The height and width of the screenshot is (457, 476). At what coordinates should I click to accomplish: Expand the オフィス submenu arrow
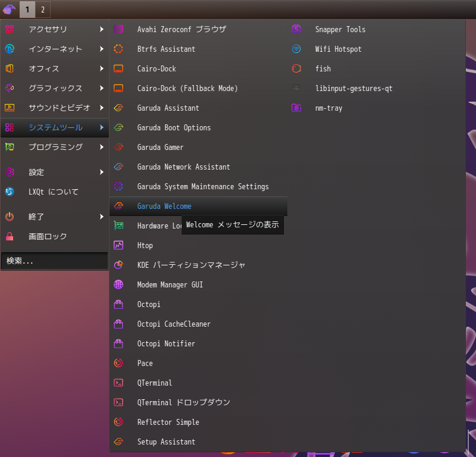tap(102, 68)
